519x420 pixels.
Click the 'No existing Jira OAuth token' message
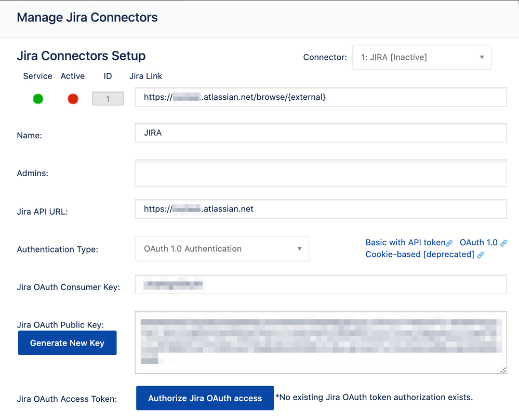(374, 397)
